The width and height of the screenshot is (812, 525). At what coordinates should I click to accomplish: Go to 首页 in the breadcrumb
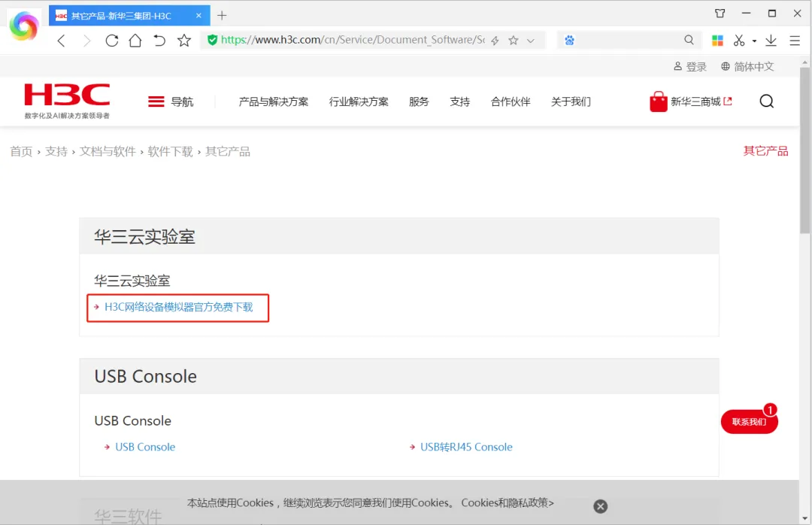(x=21, y=151)
